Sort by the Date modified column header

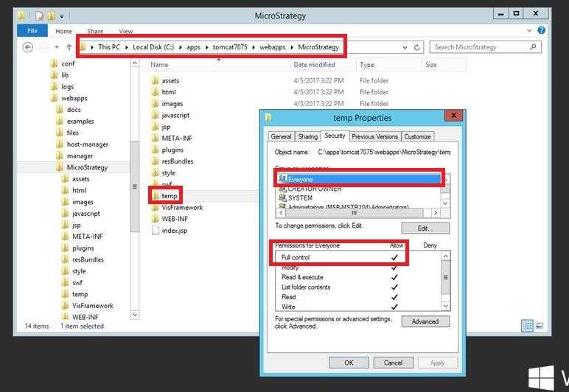[324, 65]
